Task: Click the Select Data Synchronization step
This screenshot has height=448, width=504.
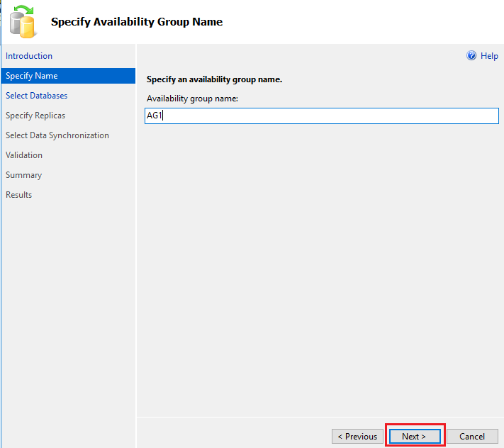Action: pyautogui.click(x=57, y=135)
